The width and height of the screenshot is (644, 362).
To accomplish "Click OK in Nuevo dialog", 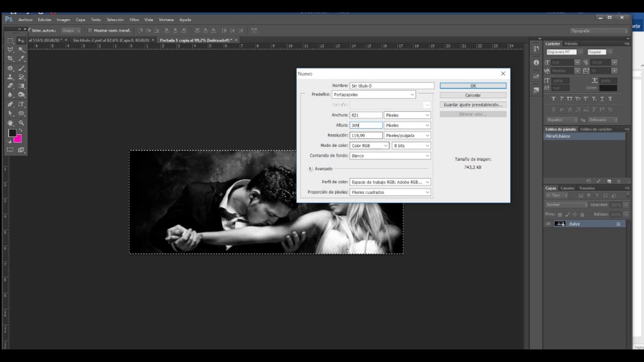I will click(473, 85).
